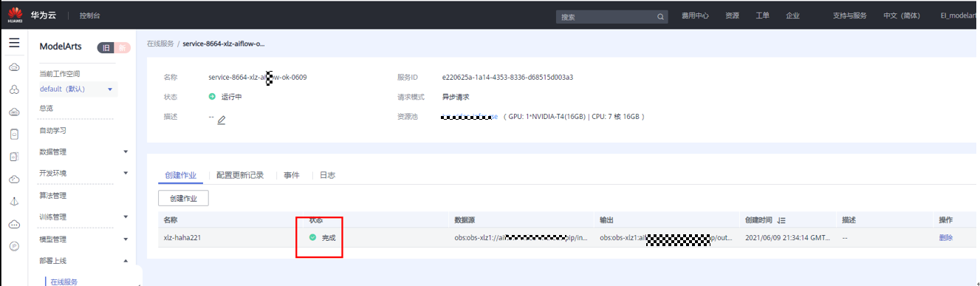This screenshot has width=980, height=286.
Task: Open 资源 in top bar
Action: (x=732, y=16)
